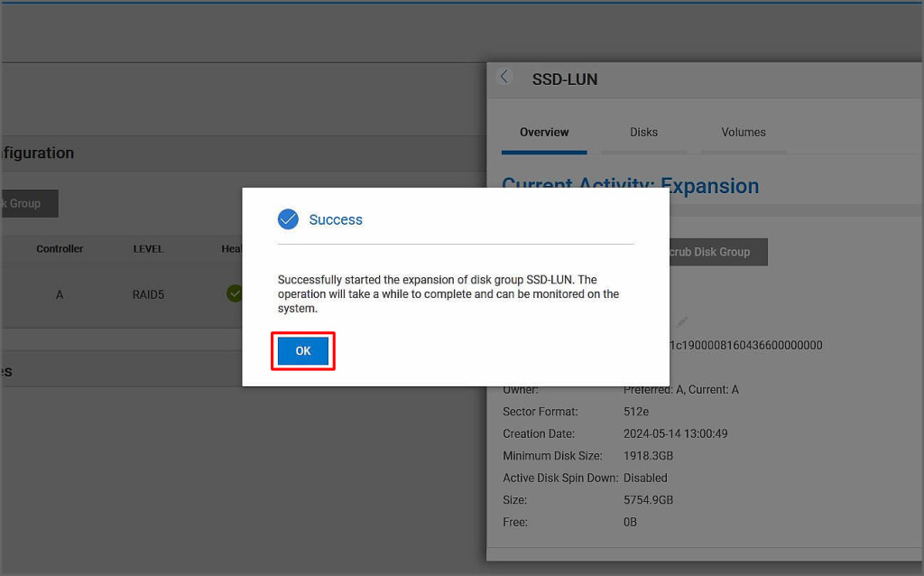The image size is (924, 576).
Task: Click the expansion success message text
Action: tap(448, 293)
